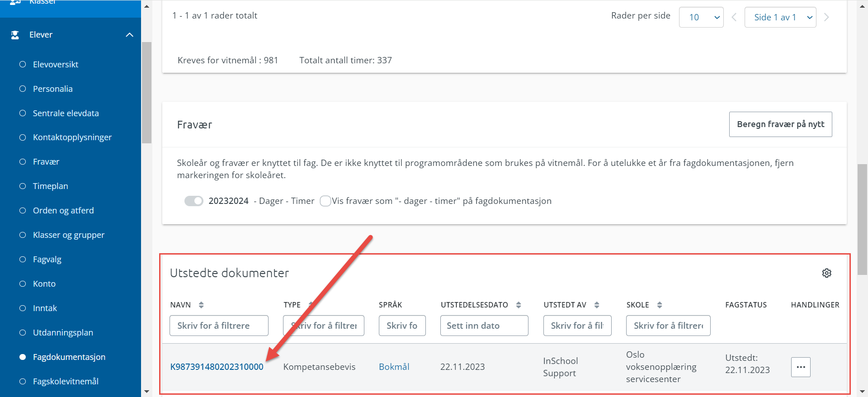Image resolution: width=868 pixels, height=397 pixels.
Task: Open Elevoversikt in the sidebar
Action: [56, 65]
